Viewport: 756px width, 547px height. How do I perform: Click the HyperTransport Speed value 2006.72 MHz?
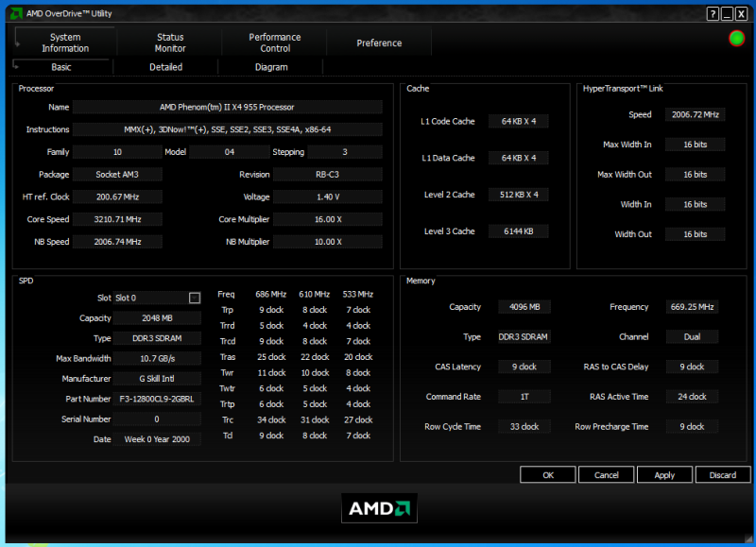695,114
